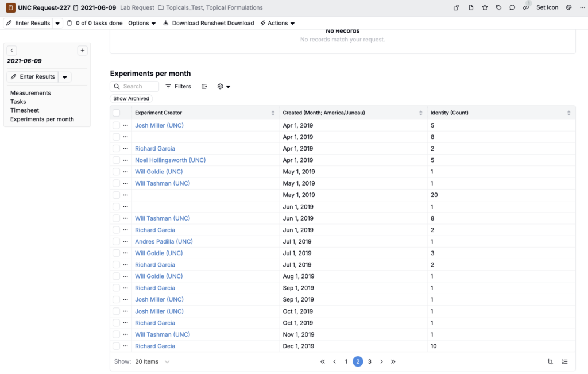Select Measurements in the sidebar navigation
This screenshot has height=374, width=588.
click(x=30, y=93)
